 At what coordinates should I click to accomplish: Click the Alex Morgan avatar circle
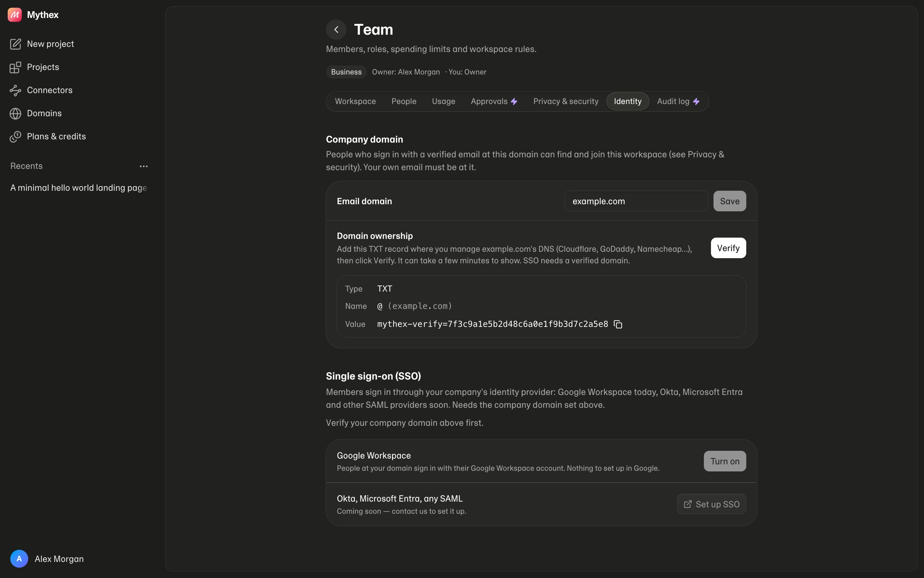(19, 559)
